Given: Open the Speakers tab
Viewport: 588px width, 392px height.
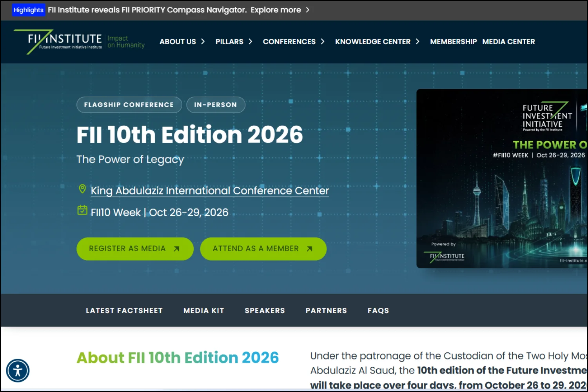Looking at the screenshot, I should pyautogui.click(x=265, y=310).
